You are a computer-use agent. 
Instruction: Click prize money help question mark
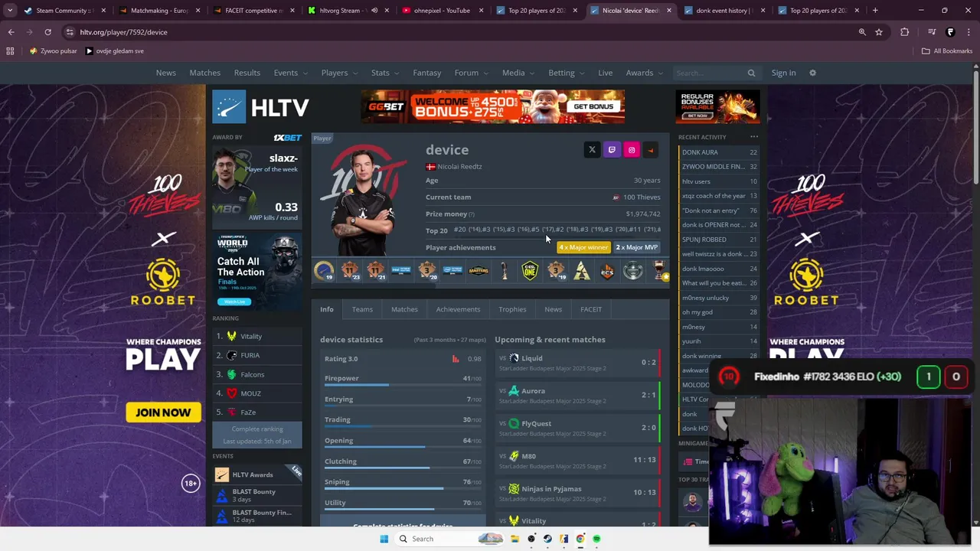471,214
